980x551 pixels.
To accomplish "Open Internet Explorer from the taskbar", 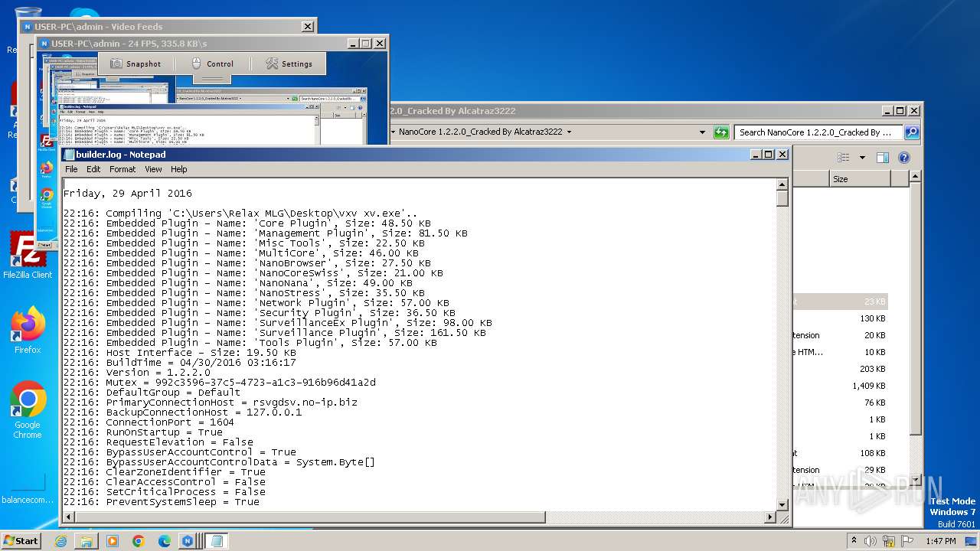I will 60,541.
